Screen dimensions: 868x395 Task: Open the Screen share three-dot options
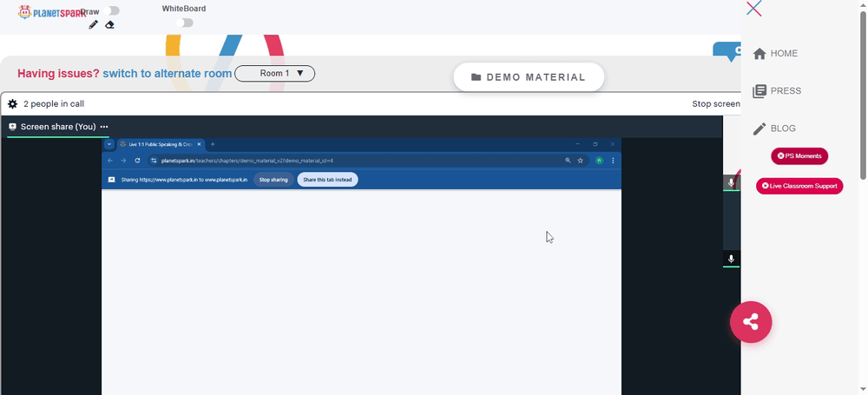(x=104, y=127)
